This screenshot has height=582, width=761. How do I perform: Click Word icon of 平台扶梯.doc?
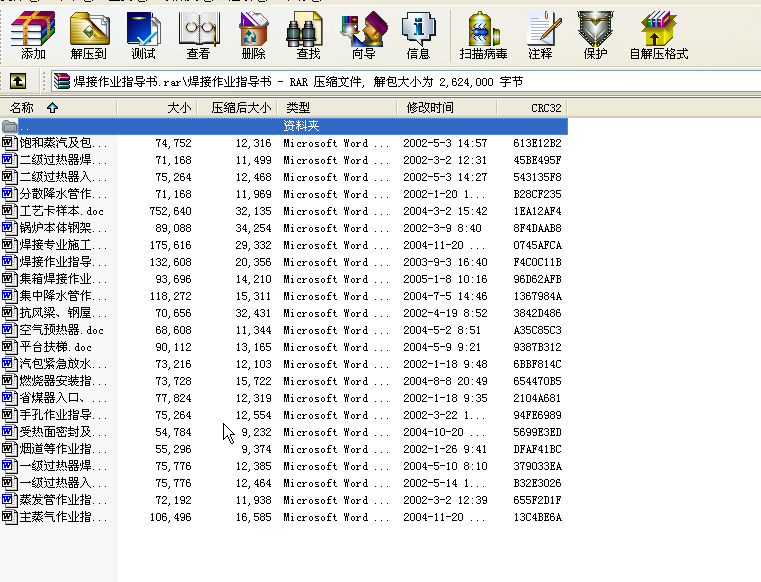pyautogui.click(x=9, y=347)
